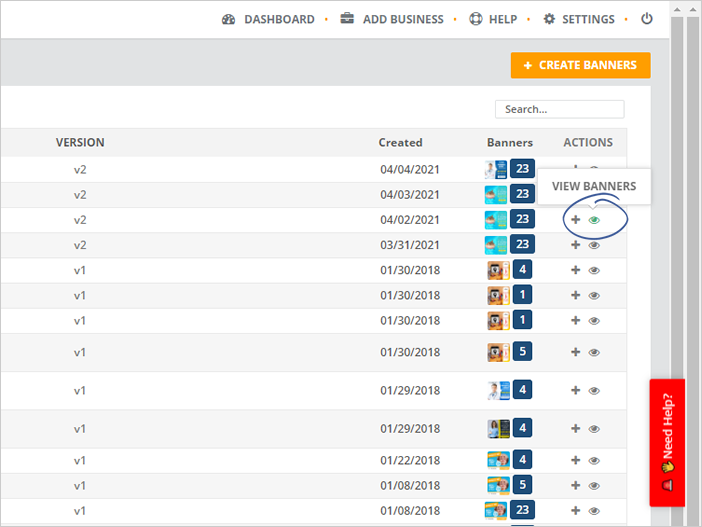
Task: Click the plus icon in 01/22/2018 row
Action: coord(575,460)
